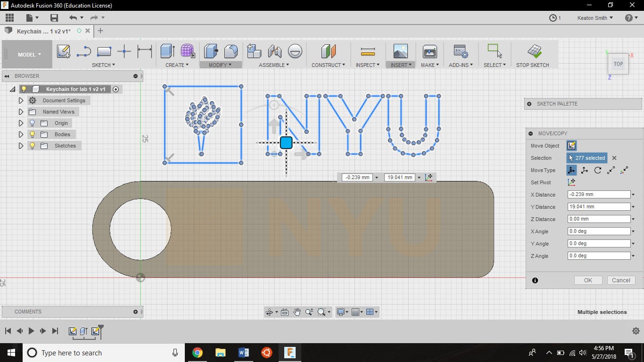Click the Measure ruler icon
This screenshot has width=644, height=362.
coord(368,51)
